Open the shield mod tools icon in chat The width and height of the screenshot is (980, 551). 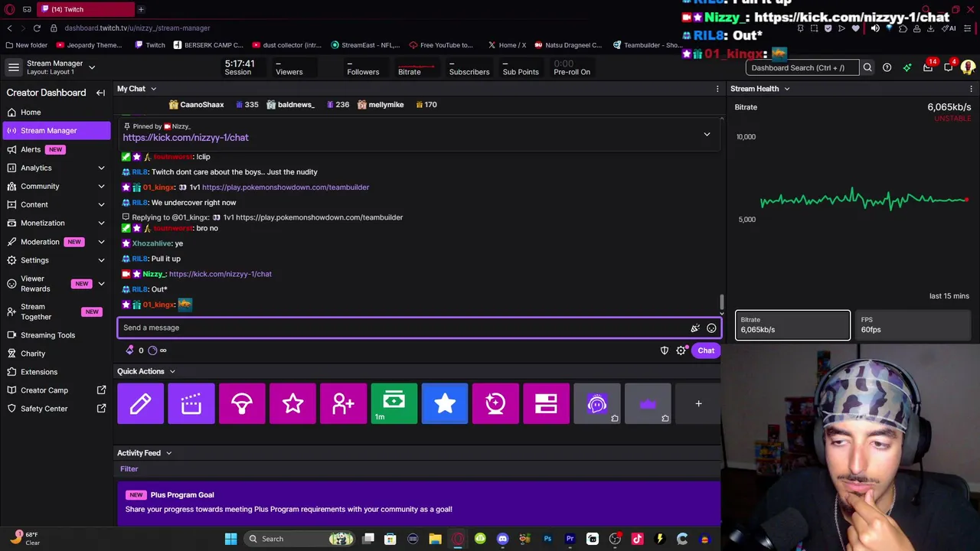point(665,350)
